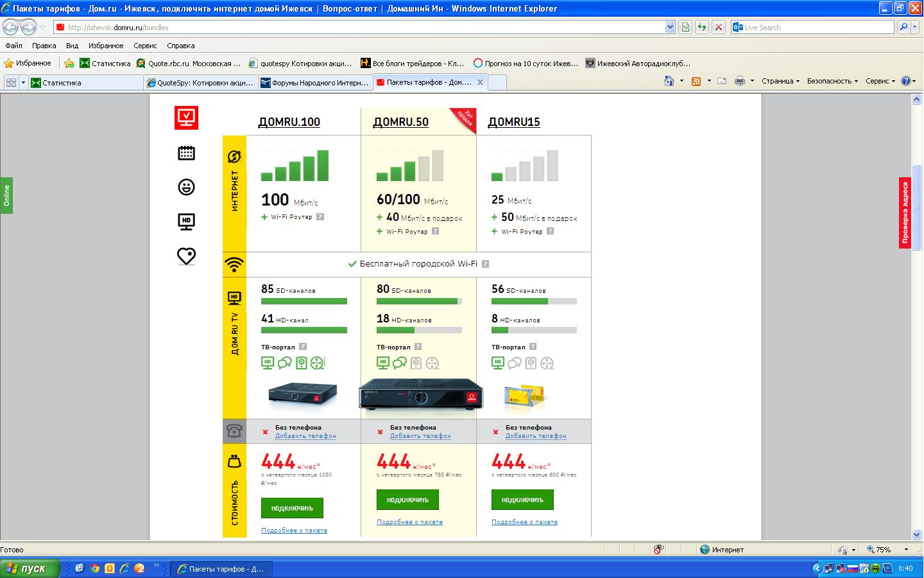Select the smiley face sidebar icon
Image resolution: width=924 pixels, height=578 pixels.
click(186, 187)
